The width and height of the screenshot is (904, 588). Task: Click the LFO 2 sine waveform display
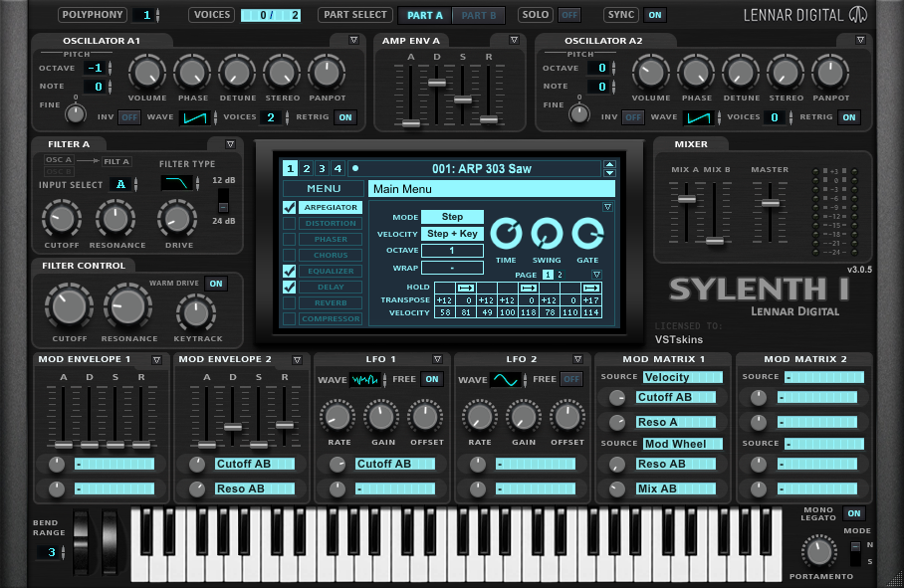click(x=506, y=379)
